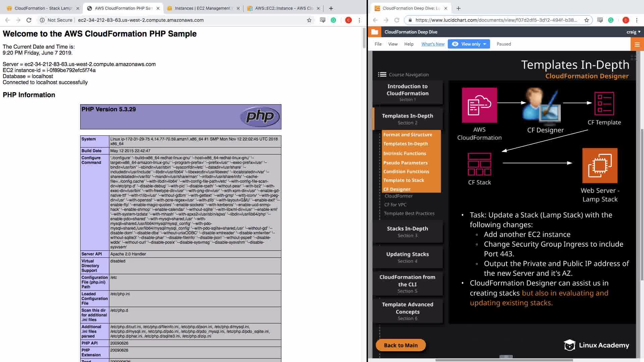
Task: Toggle the View only mode button
Action: point(469,44)
